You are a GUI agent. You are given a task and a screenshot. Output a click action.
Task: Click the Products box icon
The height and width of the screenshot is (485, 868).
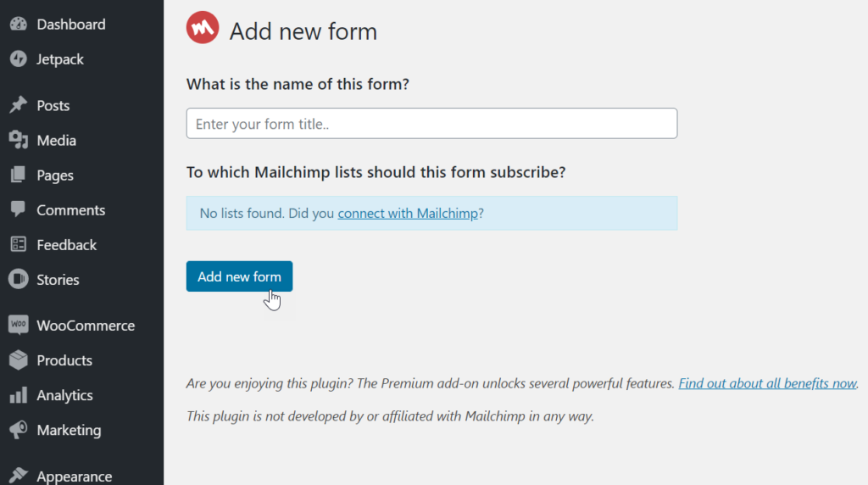click(x=18, y=360)
